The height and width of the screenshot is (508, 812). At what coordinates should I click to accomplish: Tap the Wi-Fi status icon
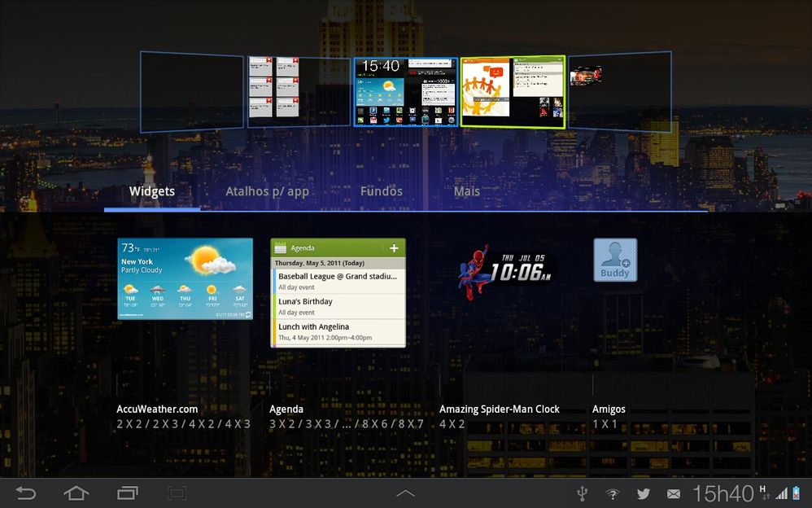(613, 493)
